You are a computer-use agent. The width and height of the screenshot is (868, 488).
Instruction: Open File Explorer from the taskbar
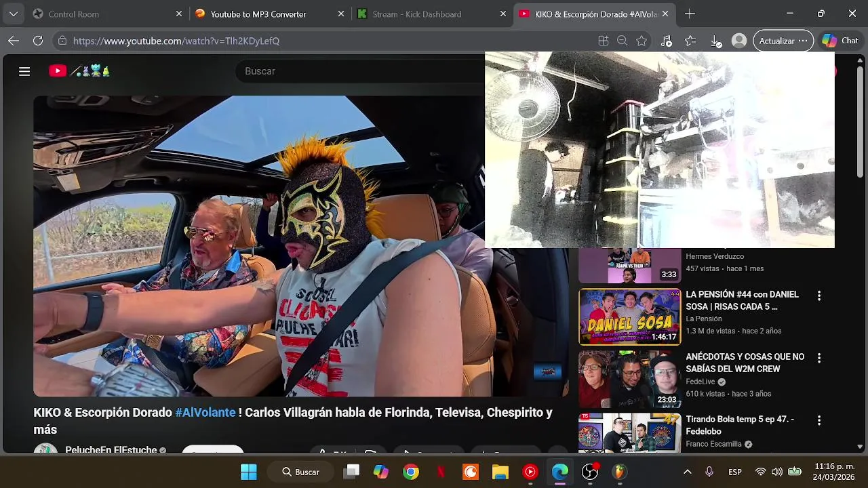pos(500,472)
